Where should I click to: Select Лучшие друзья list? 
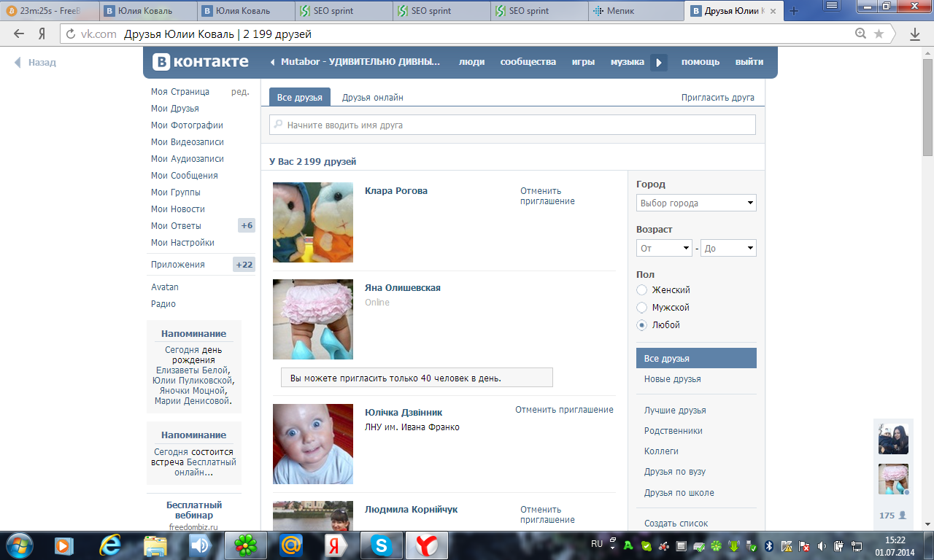(675, 410)
